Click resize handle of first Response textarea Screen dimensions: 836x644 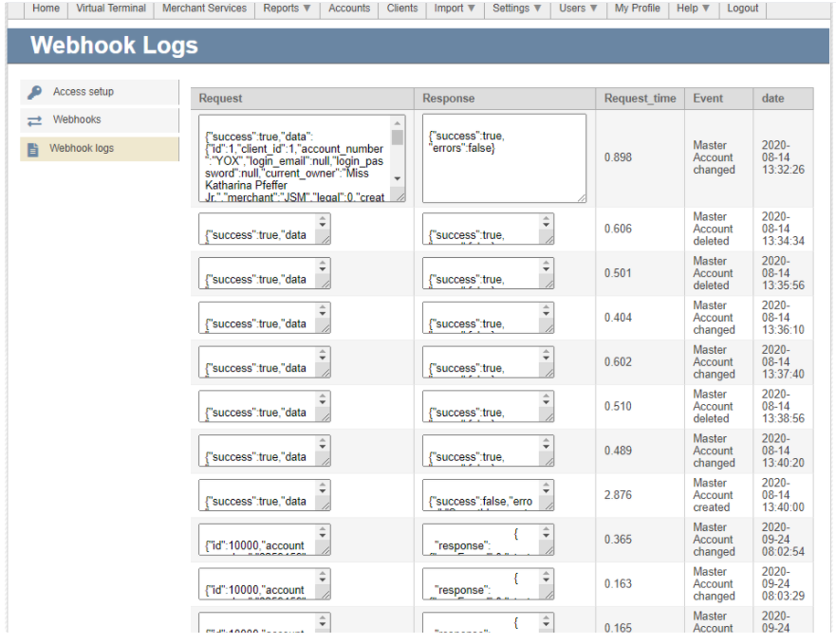[x=581, y=198]
